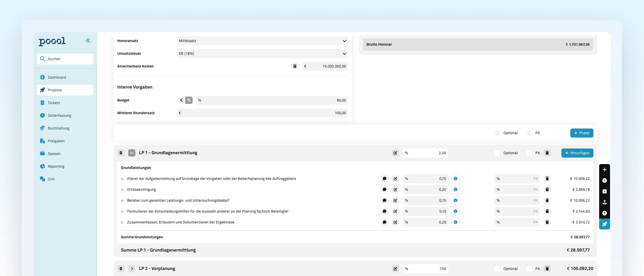
Task: Click the LP 1 percentage field showing 2,00
Action: [x=425, y=153]
